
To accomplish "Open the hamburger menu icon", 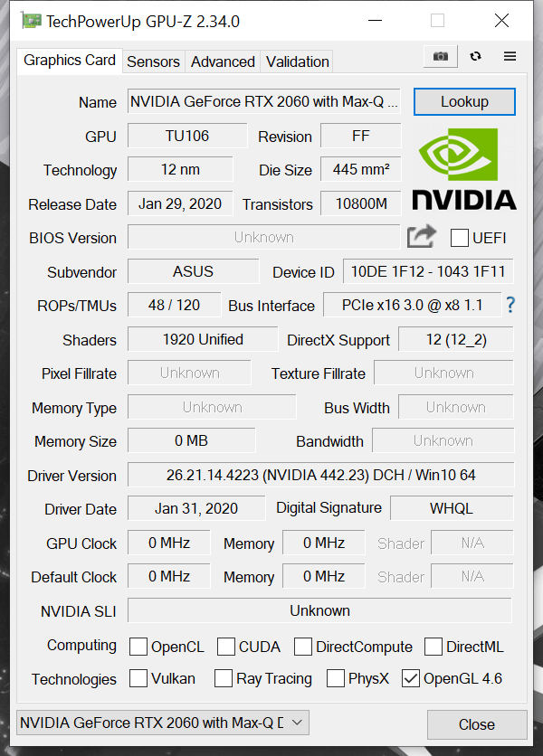I will (x=510, y=56).
